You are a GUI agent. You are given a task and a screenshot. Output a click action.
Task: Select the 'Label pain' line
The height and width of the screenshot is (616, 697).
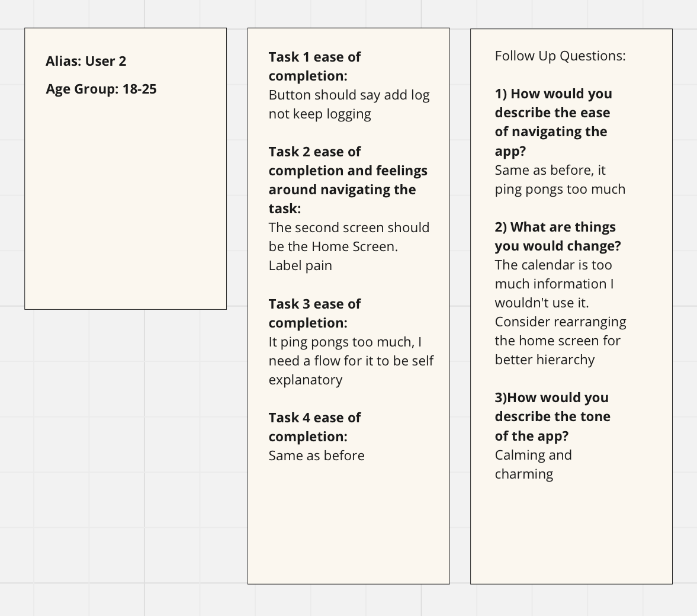[300, 265]
